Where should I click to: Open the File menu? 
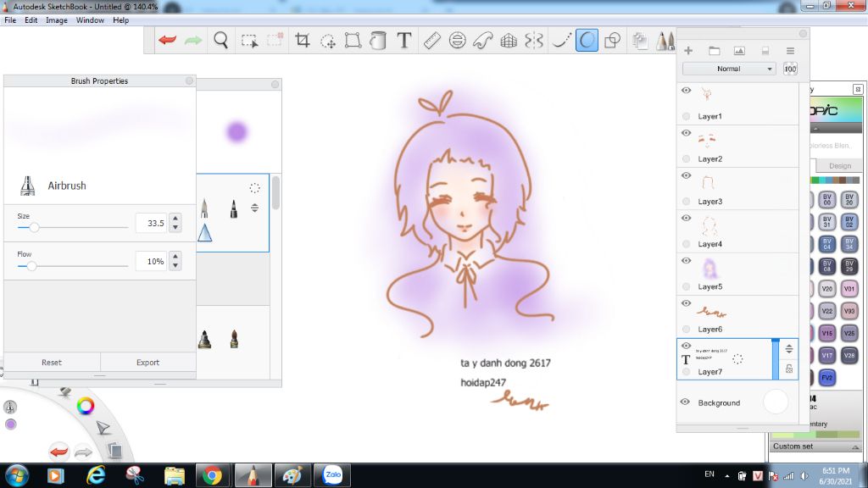point(10,20)
